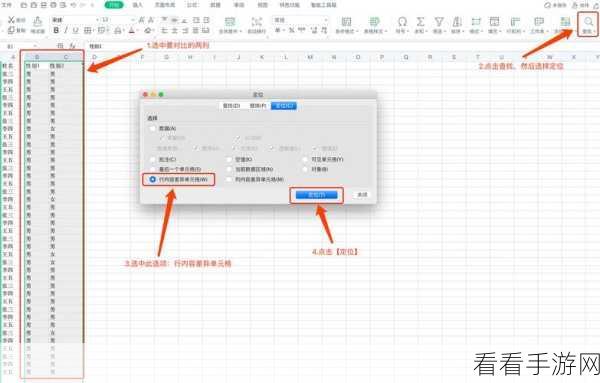The height and width of the screenshot is (383, 600).
Task: Click the Format cells icon
Action: coord(476,21)
